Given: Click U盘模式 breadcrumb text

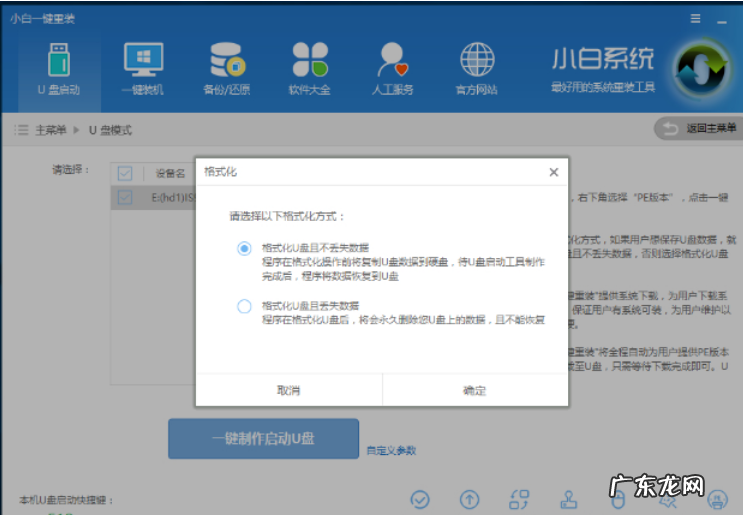Looking at the screenshot, I should [110, 130].
